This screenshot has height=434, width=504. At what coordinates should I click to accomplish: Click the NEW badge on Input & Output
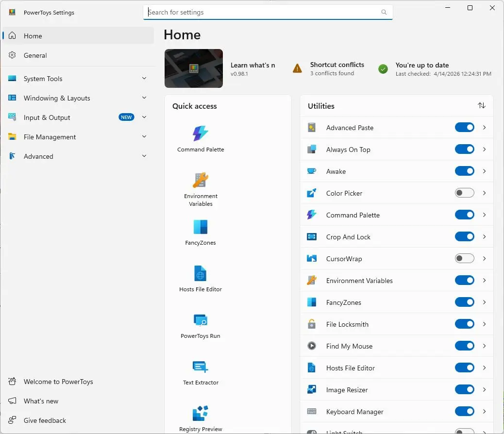(x=126, y=117)
